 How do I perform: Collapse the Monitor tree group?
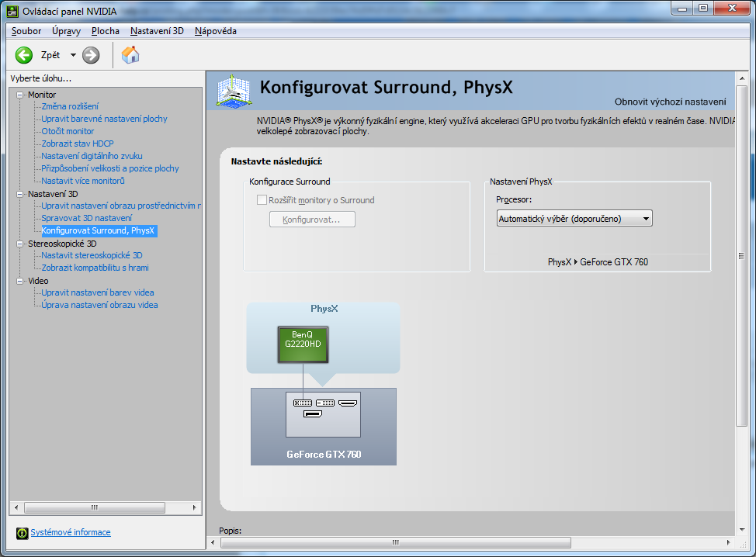[19, 95]
